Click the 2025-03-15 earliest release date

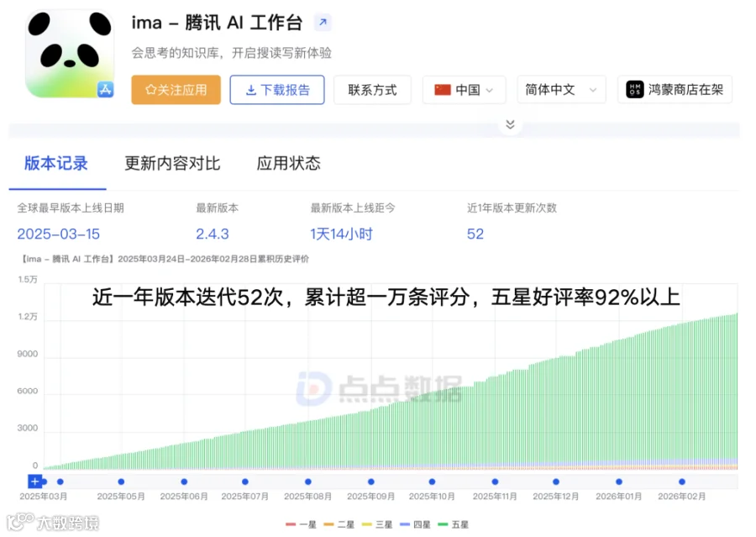pos(58,234)
